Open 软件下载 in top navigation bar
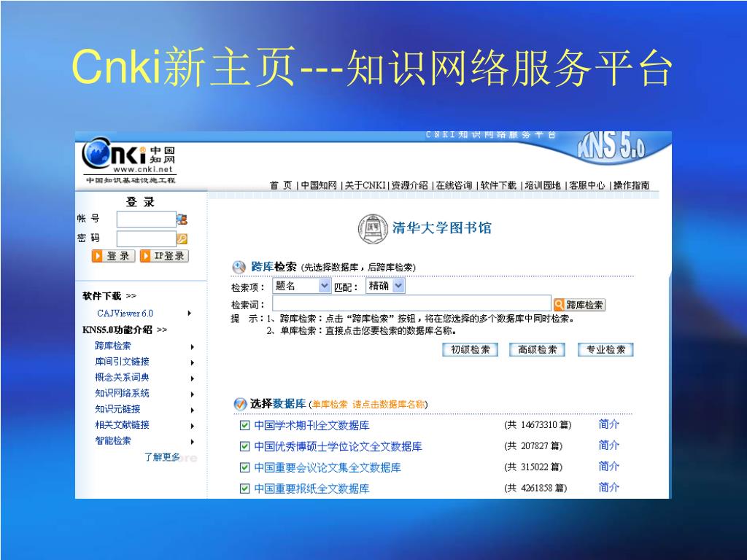 pos(498,185)
